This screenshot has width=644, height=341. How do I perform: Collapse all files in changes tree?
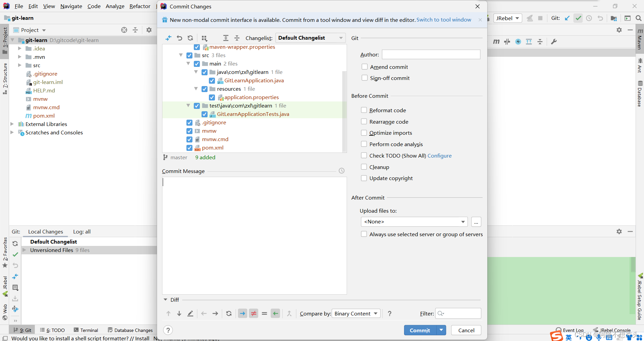click(237, 38)
